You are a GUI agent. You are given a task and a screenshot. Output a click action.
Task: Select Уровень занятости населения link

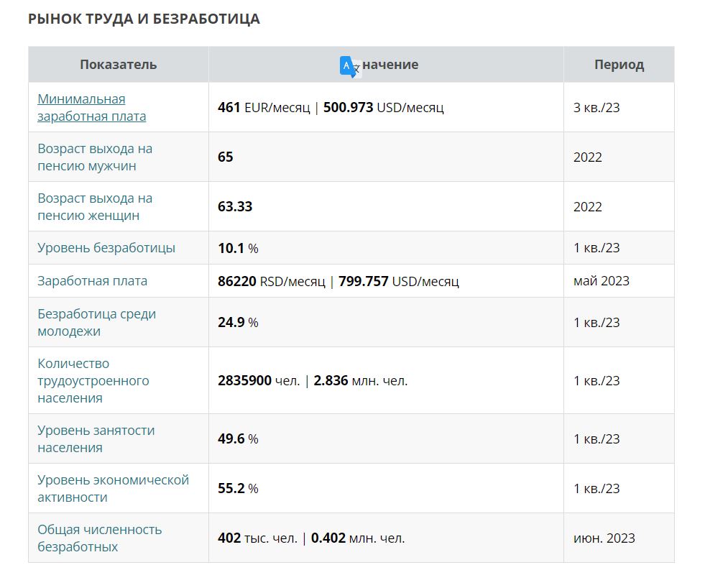click(x=96, y=439)
